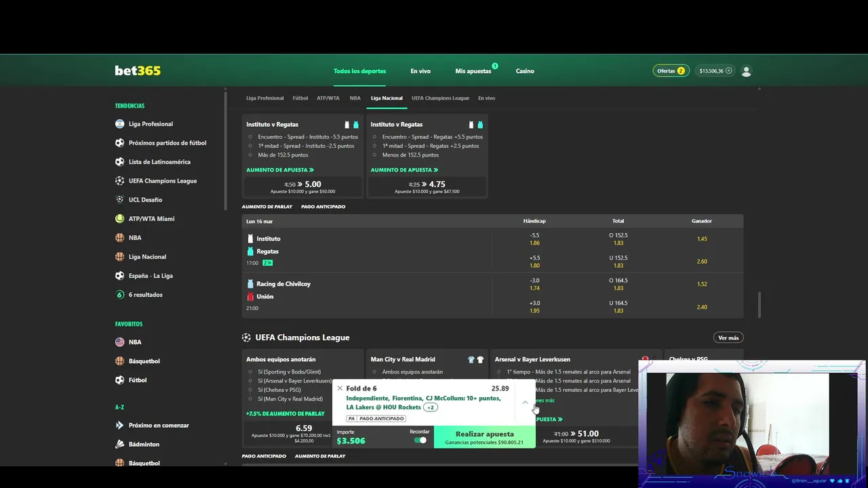The image size is (868, 488).
Task: Switch to Todos los deportes in top navigation
Action: click(359, 71)
